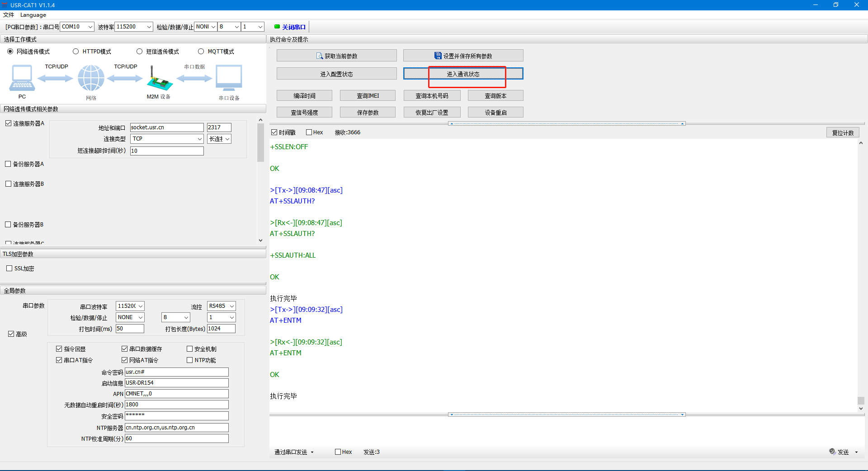Click the green close serial port icon
This screenshot has width=868, height=471.
[x=277, y=27]
